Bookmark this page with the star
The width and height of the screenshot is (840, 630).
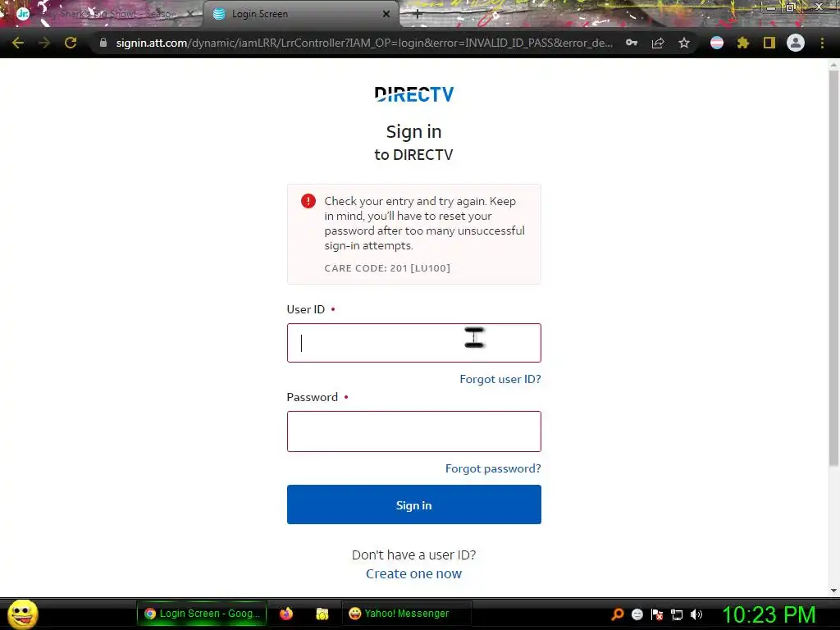click(684, 43)
